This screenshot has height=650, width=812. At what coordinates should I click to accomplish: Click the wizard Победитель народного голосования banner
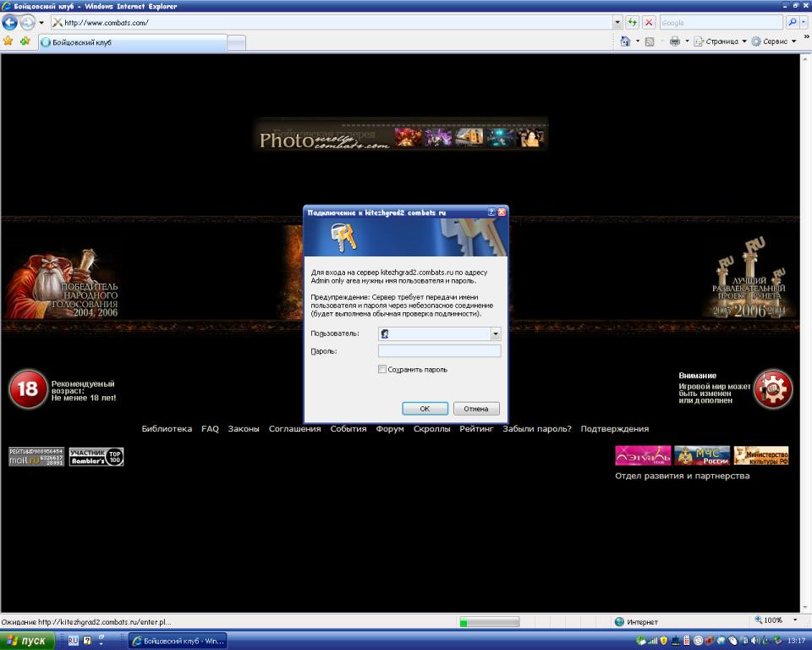tap(62, 284)
